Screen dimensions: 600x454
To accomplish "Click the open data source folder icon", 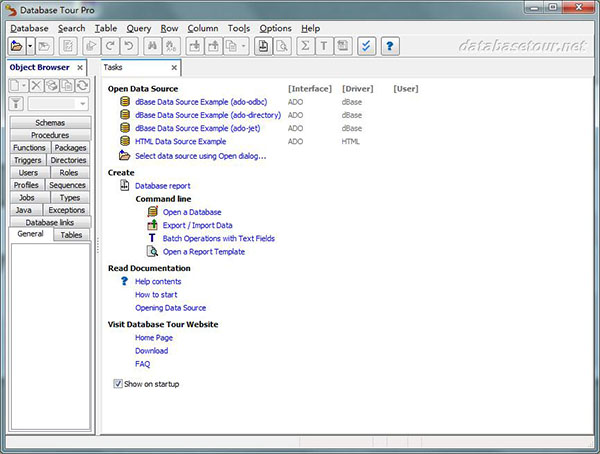I will coord(16,46).
